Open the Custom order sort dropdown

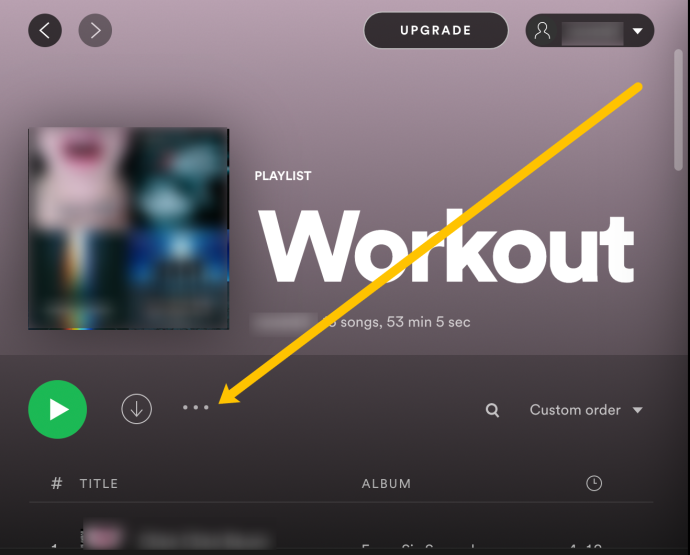(586, 410)
